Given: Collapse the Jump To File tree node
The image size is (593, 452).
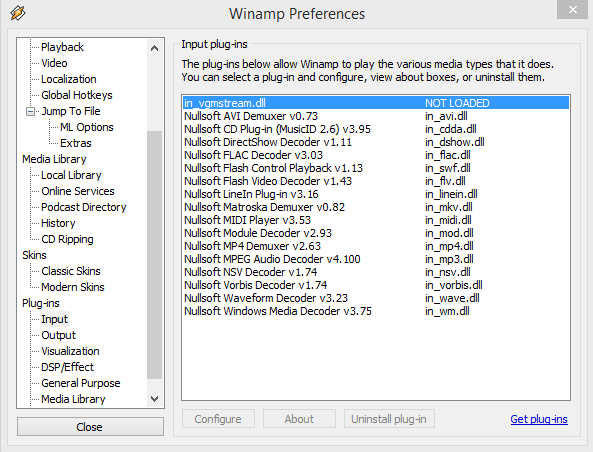Looking at the screenshot, I should click(30, 112).
